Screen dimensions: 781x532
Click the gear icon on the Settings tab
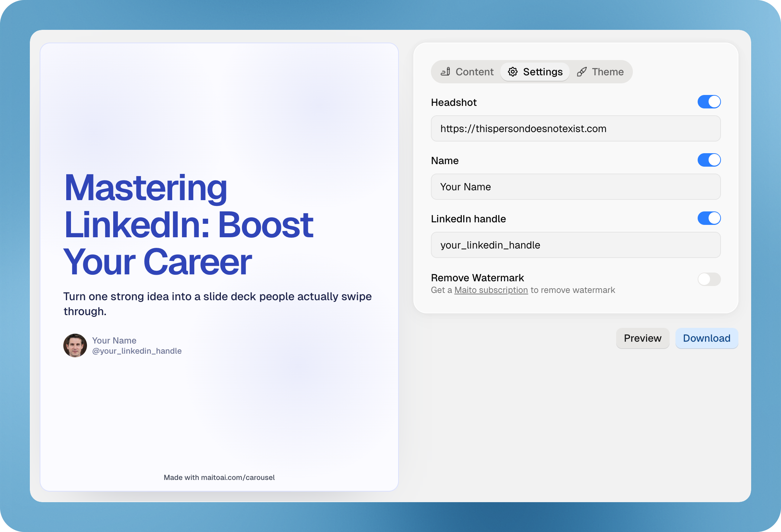point(513,72)
